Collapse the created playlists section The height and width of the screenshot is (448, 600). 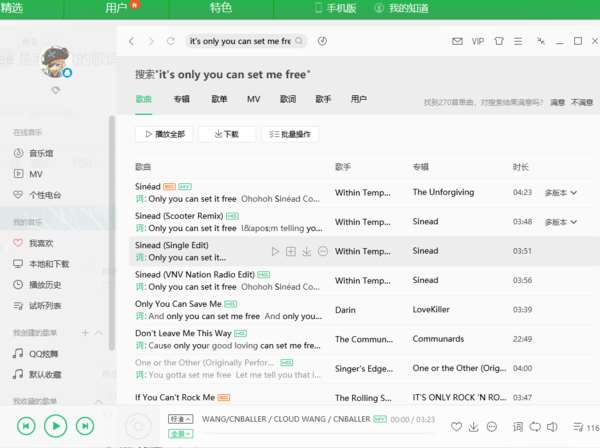(x=99, y=332)
